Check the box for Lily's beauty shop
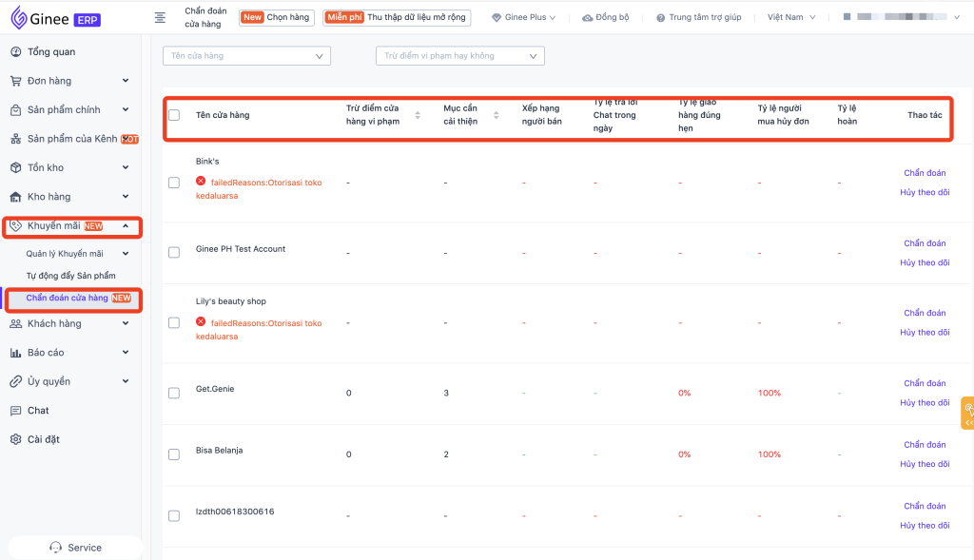Viewport: 974px width, 560px height. coord(174,323)
